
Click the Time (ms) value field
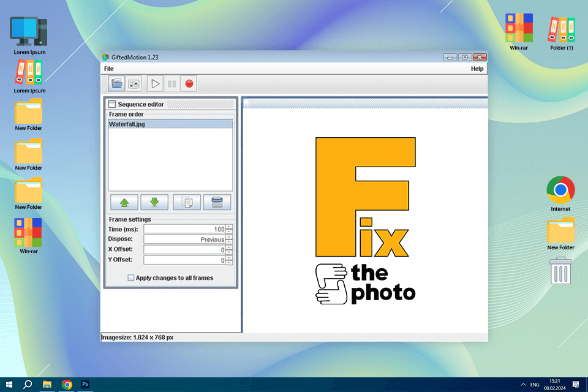click(184, 229)
